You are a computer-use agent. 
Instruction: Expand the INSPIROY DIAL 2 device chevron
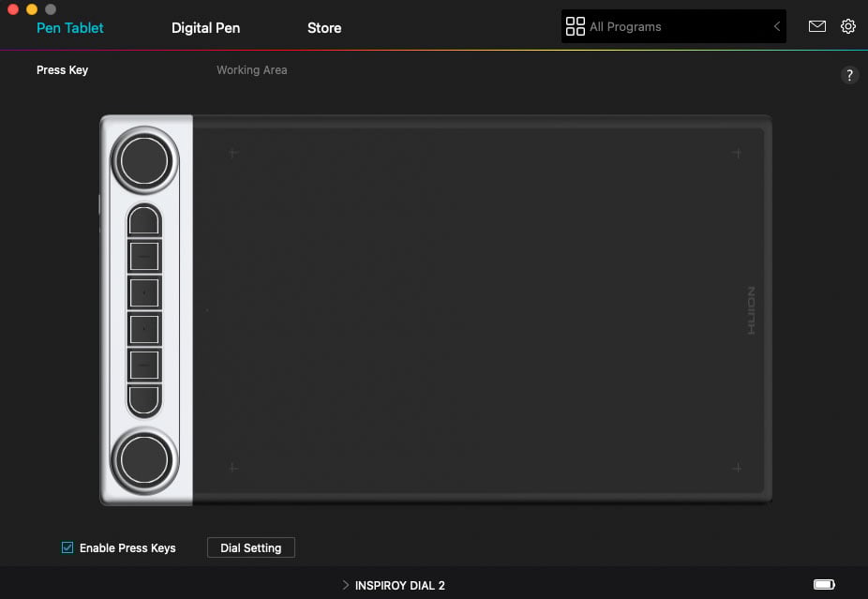[346, 585]
